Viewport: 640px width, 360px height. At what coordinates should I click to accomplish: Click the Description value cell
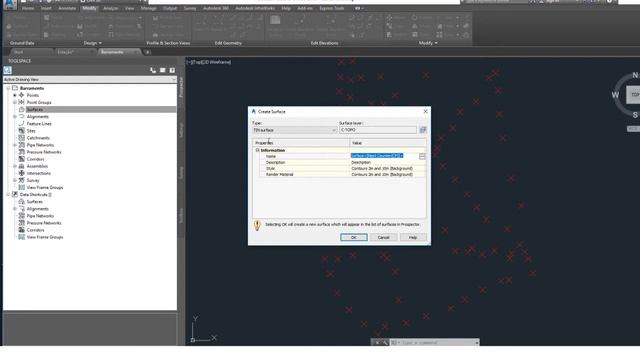tap(388, 162)
